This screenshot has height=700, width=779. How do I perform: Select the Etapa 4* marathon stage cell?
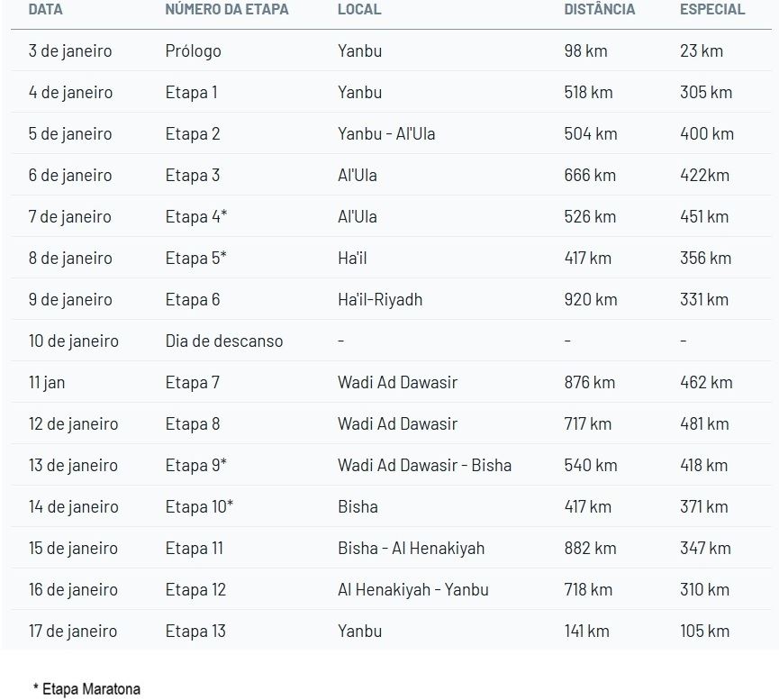tap(195, 217)
